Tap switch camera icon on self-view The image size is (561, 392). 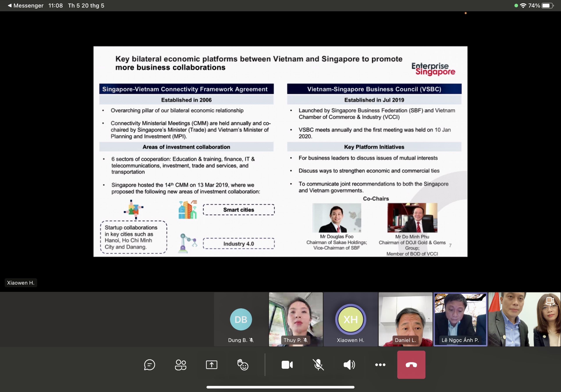pyautogui.click(x=550, y=301)
